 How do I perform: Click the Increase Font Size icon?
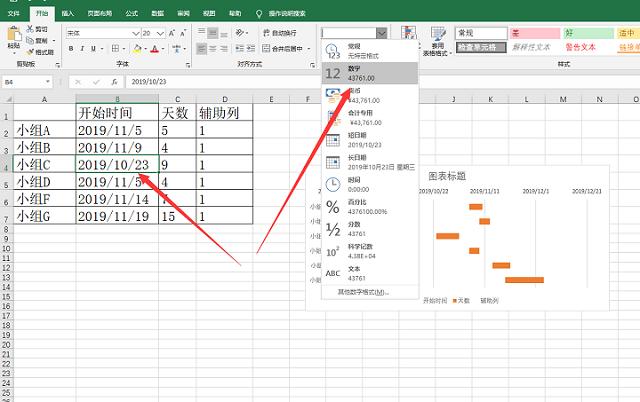click(x=172, y=33)
